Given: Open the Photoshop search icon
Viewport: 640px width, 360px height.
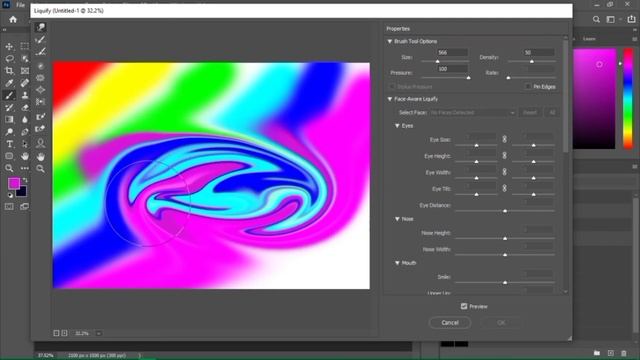Looking at the screenshot, I should pos(596,19).
